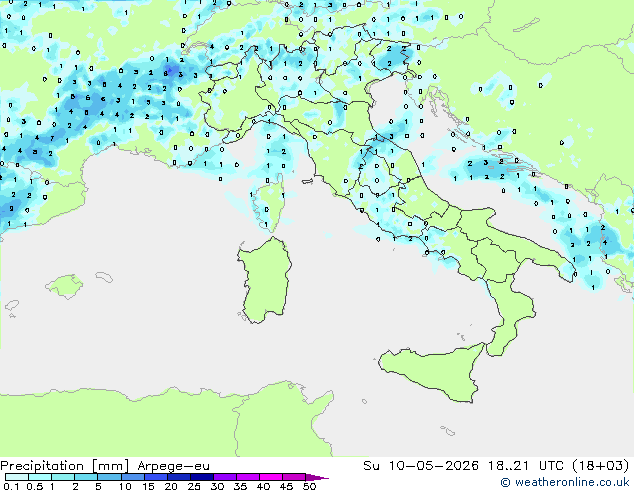Click the legend swatch between 40 and 45

click(271, 477)
